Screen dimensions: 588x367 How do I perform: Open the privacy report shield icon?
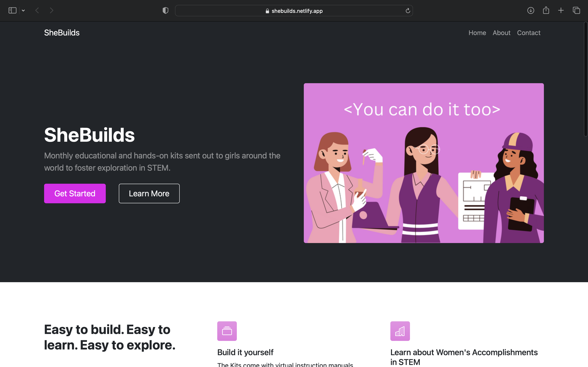click(165, 10)
